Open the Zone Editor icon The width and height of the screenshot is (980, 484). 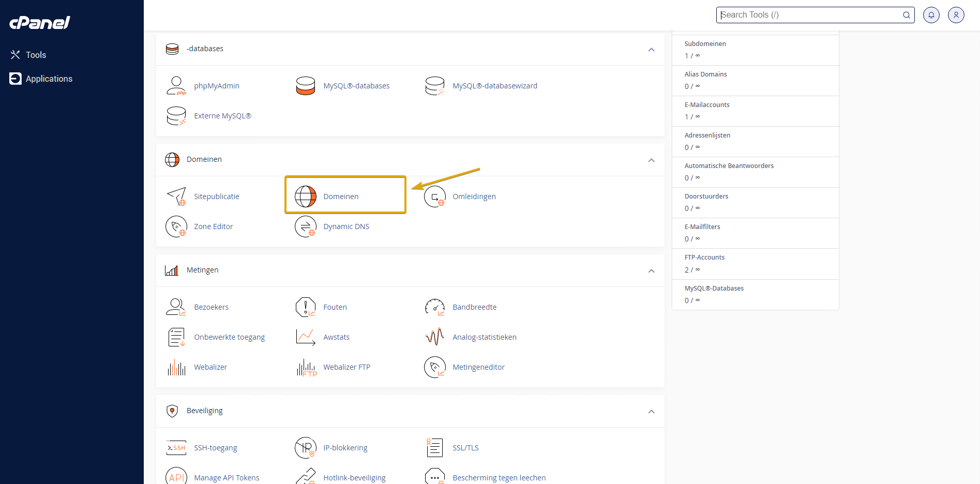coord(176,226)
